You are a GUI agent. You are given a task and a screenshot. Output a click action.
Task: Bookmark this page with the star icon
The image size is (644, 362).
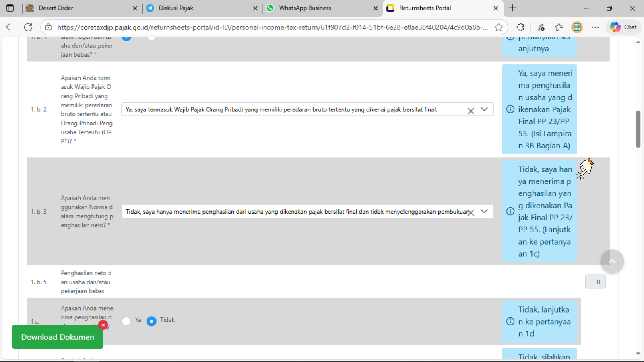pyautogui.click(x=499, y=27)
